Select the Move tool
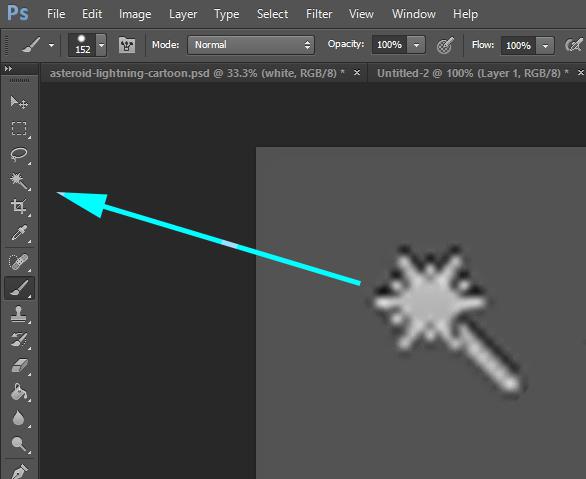 19,102
